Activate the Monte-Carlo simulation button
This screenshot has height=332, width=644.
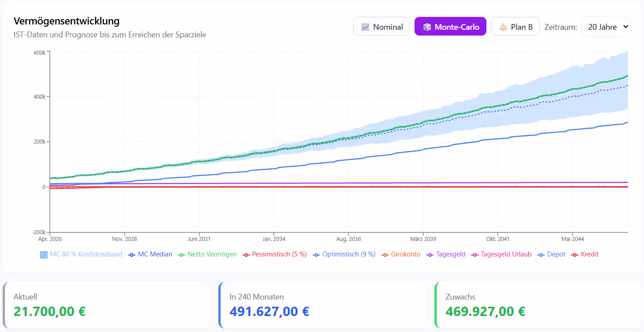[450, 27]
